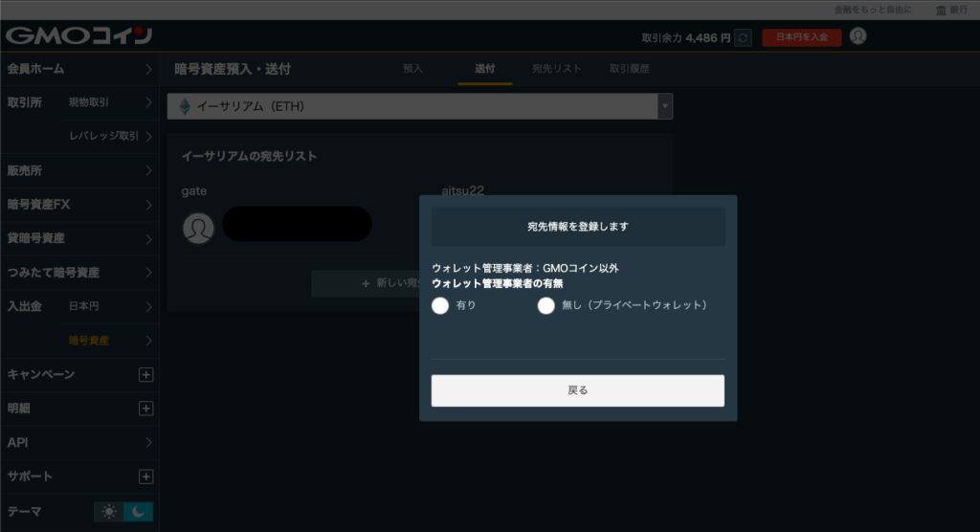Click the 銀行 link at top
The height and width of the screenshot is (532, 980).
[952, 10]
